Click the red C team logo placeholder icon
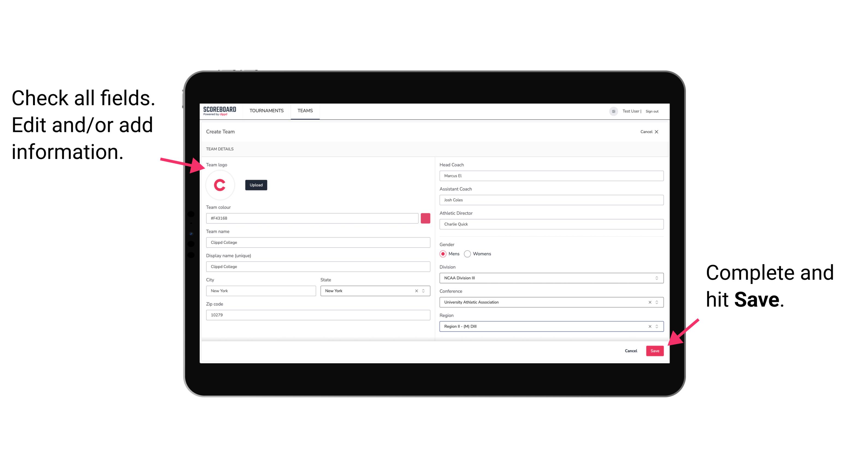The height and width of the screenshot is (467, 868). (x=220, y=185)
